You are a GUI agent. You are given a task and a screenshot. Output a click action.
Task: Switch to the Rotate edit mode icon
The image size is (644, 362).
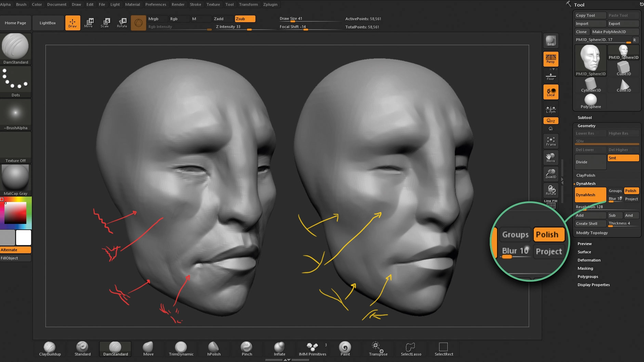click(x=122, y=23)
